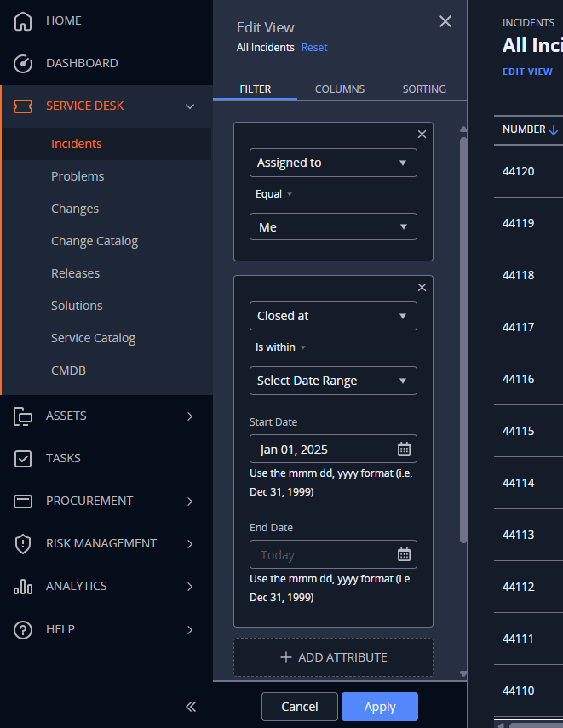Click the Tasks checkmark icon
This screenshot has height=728, width=563.
click(23, 459)
